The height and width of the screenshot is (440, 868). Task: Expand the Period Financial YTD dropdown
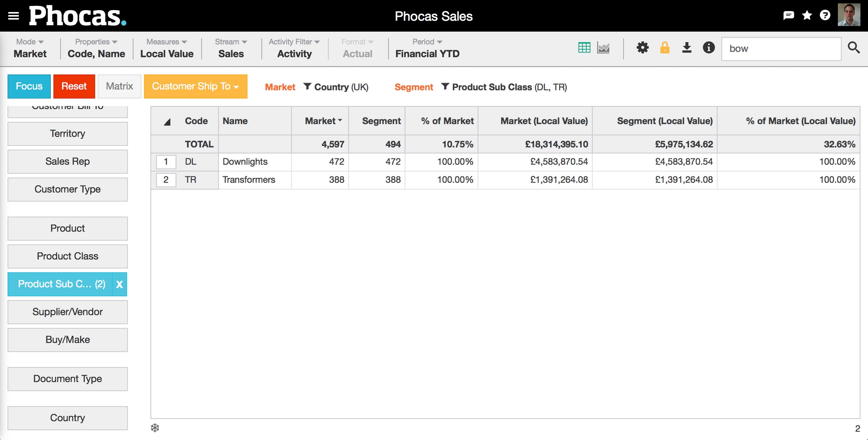pyautogui.click(x=427, y=48)
